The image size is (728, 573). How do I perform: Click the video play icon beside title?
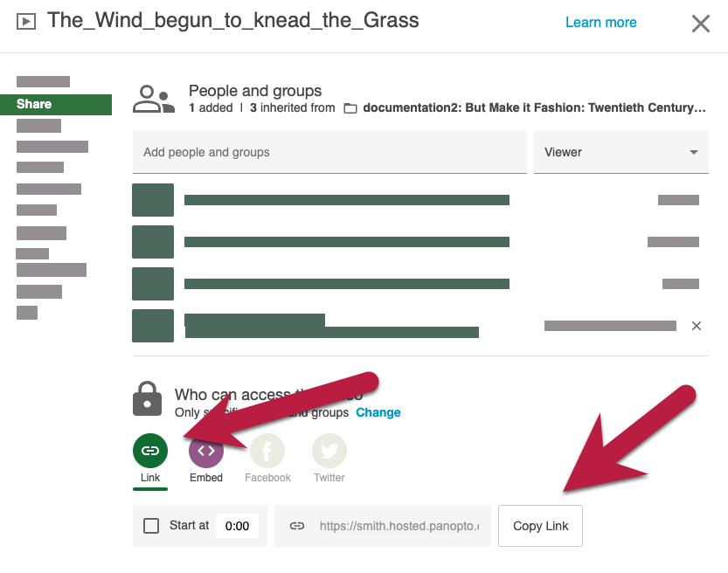point(26,21)
